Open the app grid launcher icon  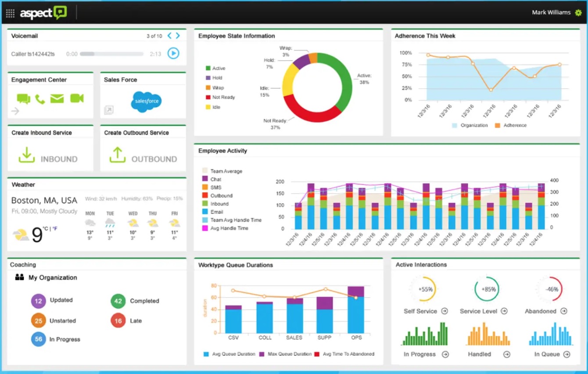(10, 13)
